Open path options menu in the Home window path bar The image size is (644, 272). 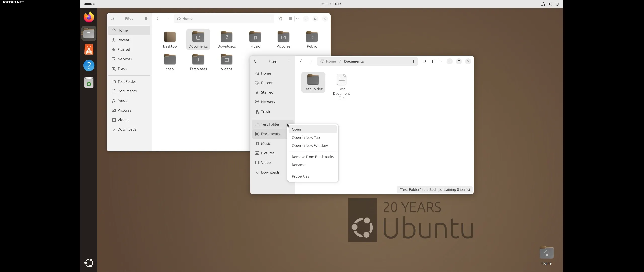coord(270,19)
